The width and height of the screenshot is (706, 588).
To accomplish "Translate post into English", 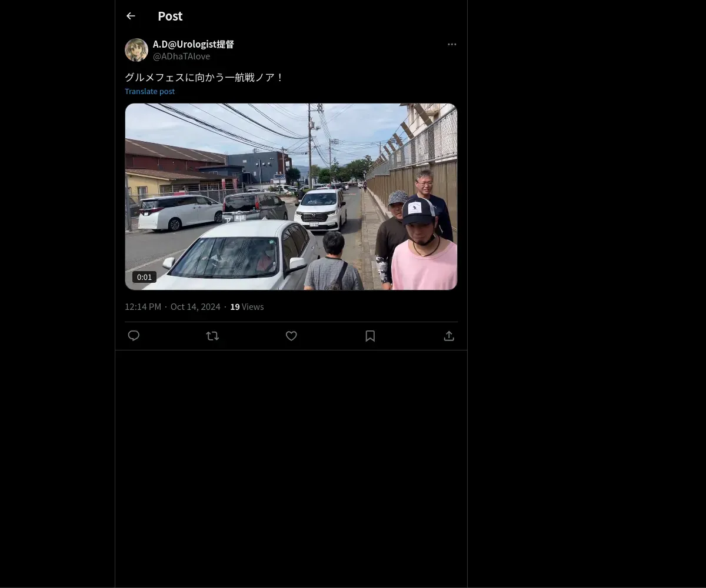I will 149,91.
